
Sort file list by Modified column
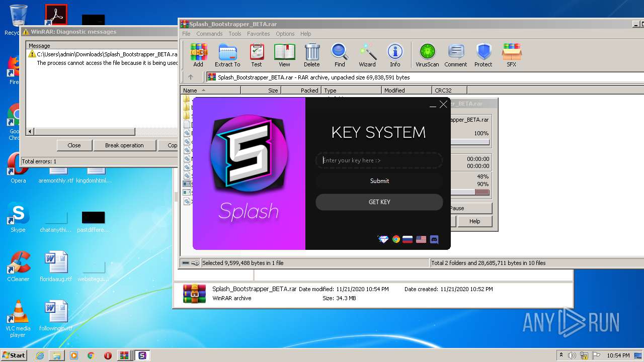(407, 90)
